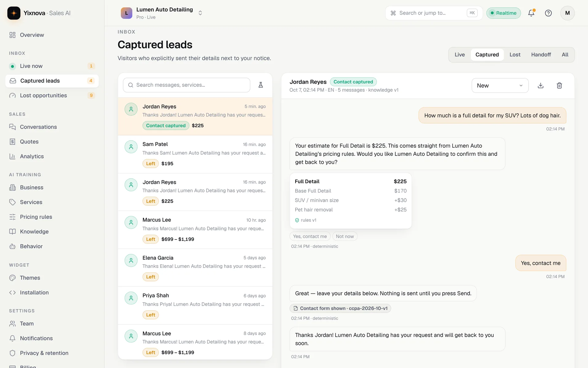Screen dimensions: 588x368
Task: Open Behavior AI training page
Action: (52, 246)
